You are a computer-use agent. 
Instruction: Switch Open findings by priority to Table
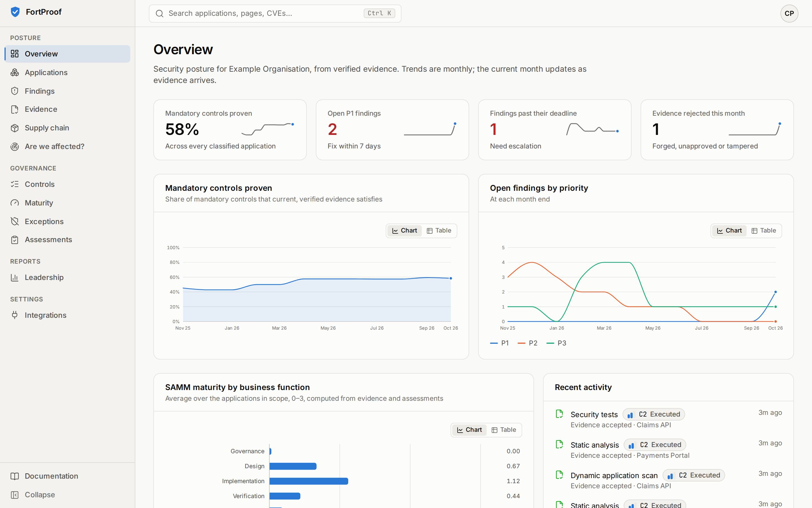point(764,231)
